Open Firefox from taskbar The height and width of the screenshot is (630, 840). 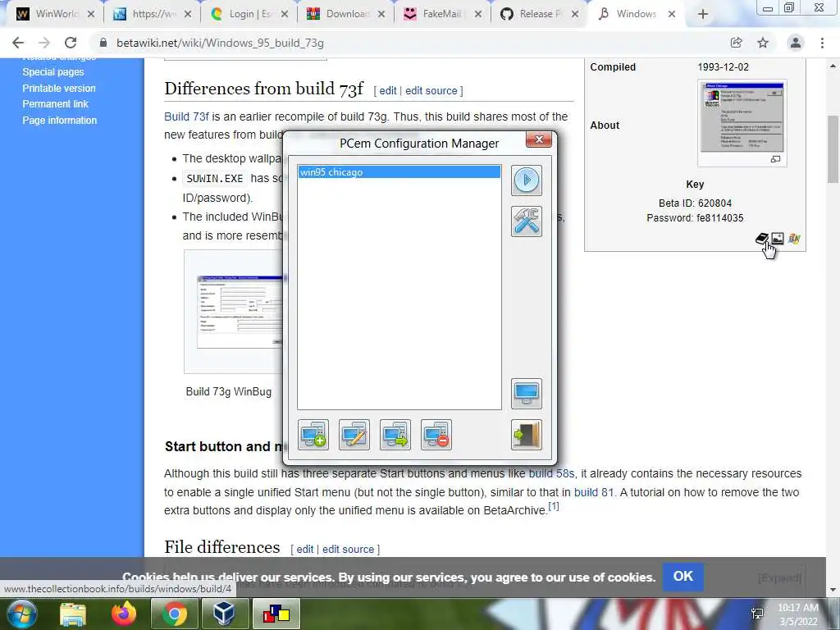(x=124, y=614)
